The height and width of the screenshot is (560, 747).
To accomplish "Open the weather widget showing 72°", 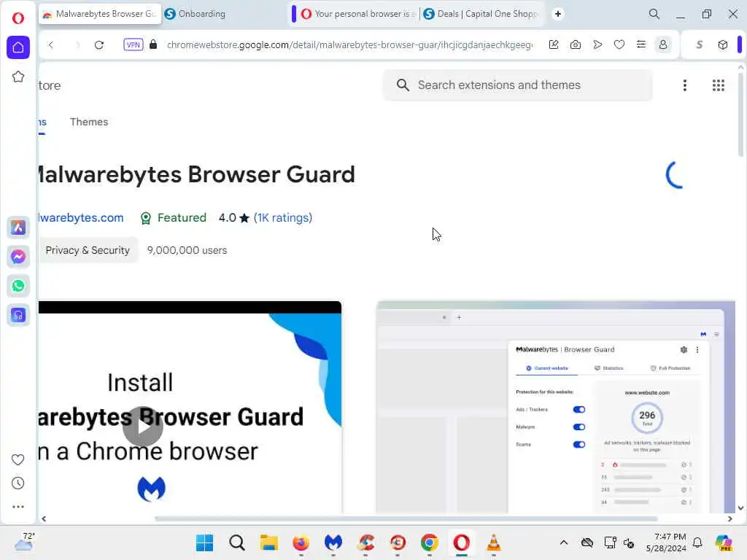I will pos(24,542).
